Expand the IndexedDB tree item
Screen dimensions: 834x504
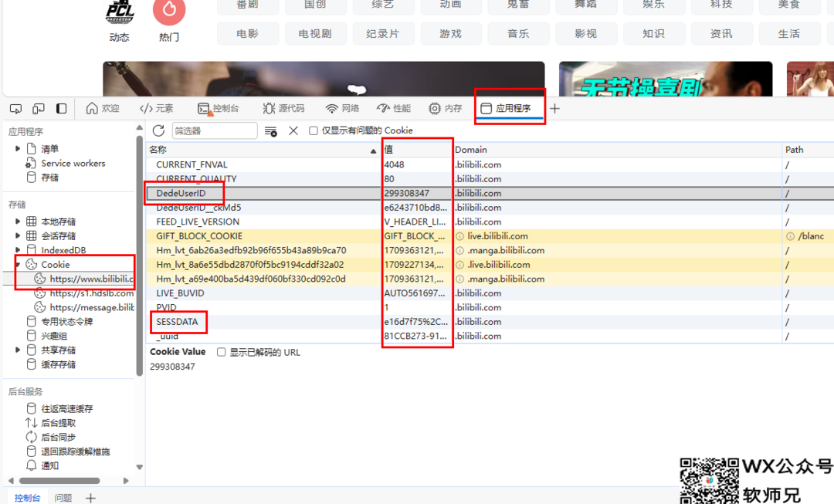point(18,250)
